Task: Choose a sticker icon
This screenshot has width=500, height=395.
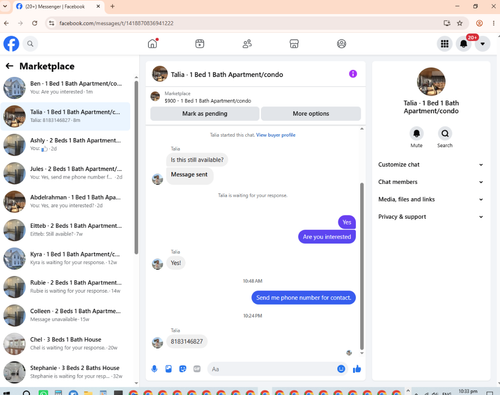Action: (183, 369)
